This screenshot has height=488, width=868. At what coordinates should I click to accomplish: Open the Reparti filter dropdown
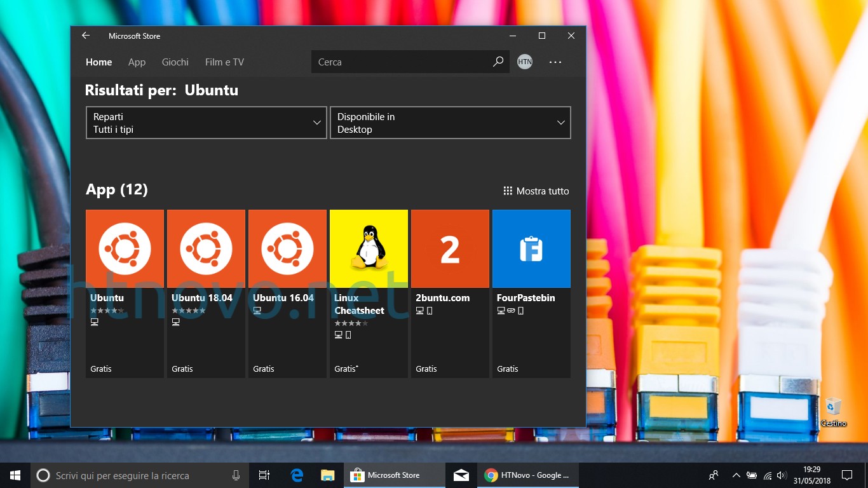206,123
